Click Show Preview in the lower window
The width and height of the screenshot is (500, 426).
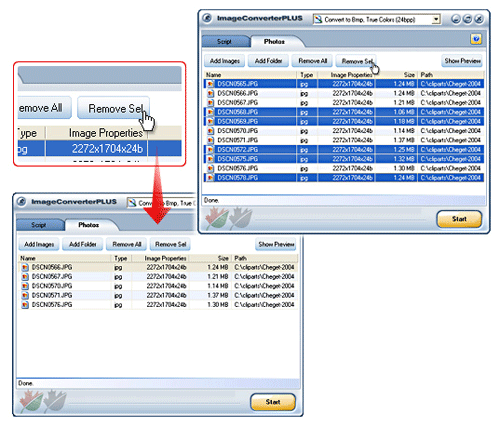point(276,244)
